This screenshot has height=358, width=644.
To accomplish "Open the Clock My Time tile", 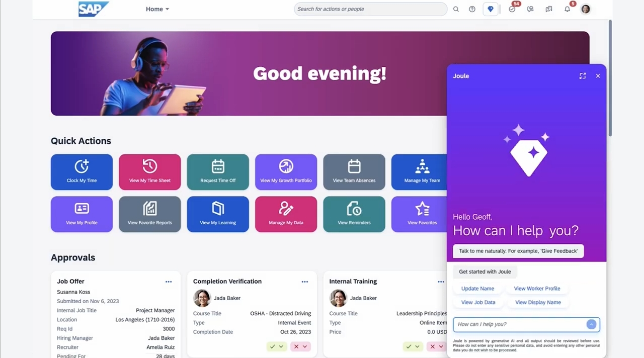I will pos(82,172).
